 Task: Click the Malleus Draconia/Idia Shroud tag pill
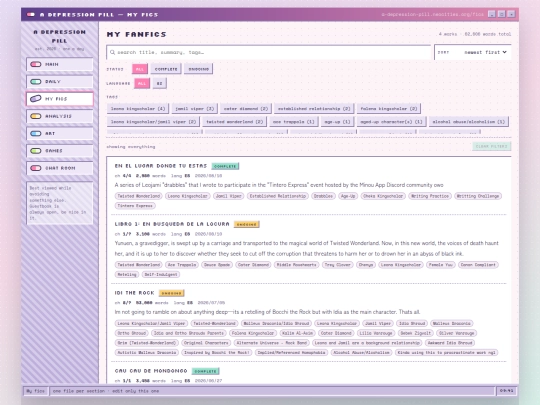point(276,323)
